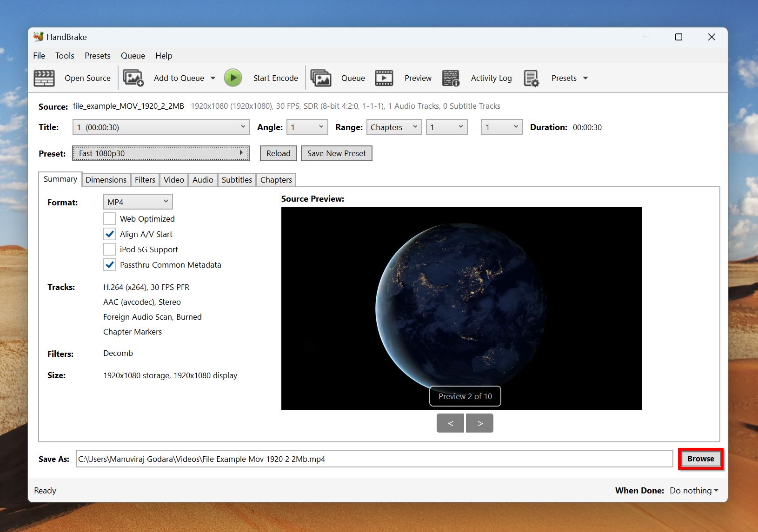
Task: Open the Fast 1080p30 preset selector
Action: [x=161, y=153]
